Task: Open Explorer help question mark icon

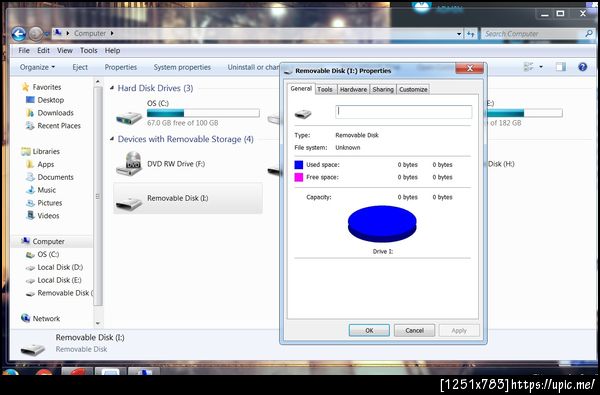Action: pyautogui.click(x=582, y=67)
